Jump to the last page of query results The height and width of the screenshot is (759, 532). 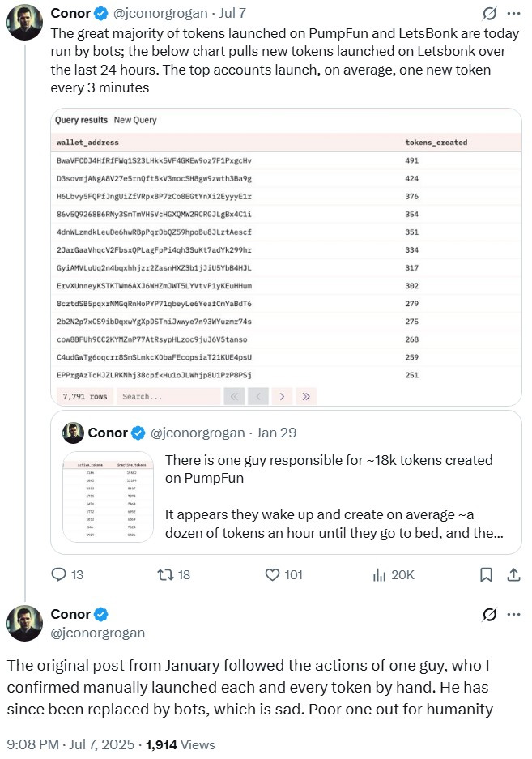[306, 396]
